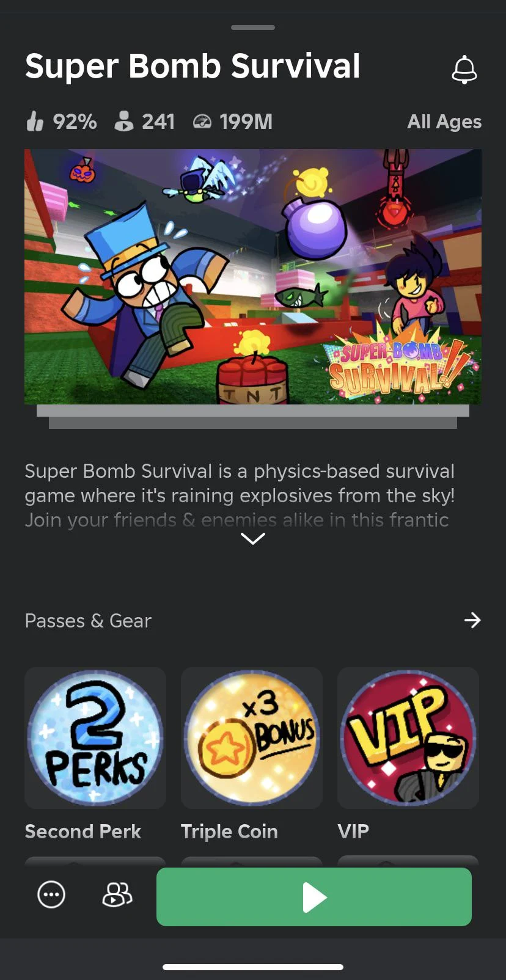Tap the Super Bomb Survival thumbnail image

click(253, 277)
